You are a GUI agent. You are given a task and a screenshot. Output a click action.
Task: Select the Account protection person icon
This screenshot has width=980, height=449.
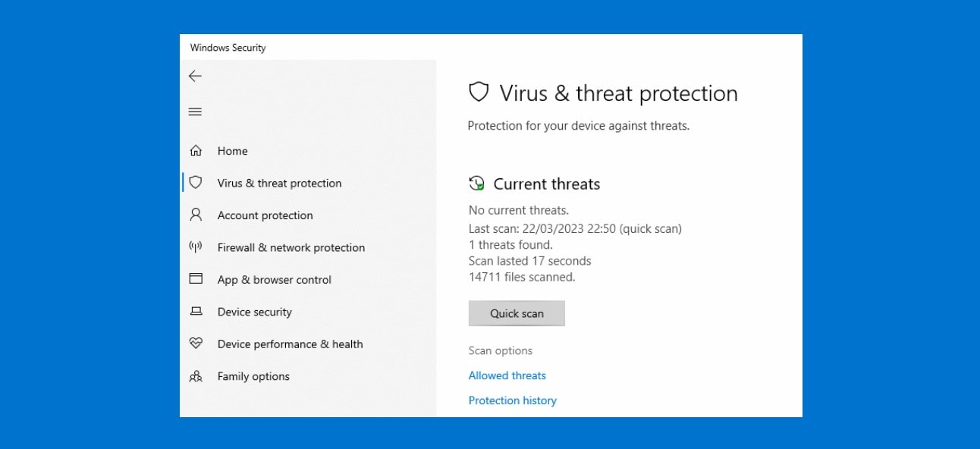click(196, 215)
